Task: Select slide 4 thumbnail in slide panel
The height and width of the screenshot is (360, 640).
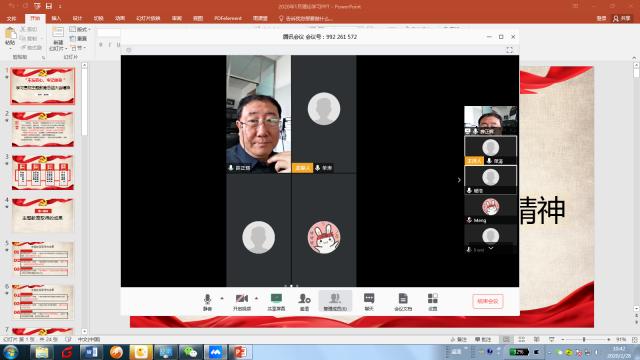Action: click(43, 215)
